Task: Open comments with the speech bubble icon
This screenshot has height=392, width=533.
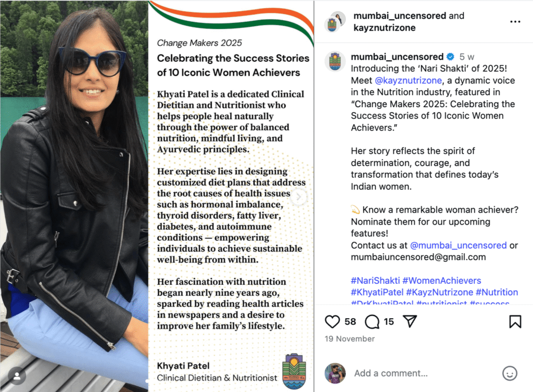Action: click(372, 322)
